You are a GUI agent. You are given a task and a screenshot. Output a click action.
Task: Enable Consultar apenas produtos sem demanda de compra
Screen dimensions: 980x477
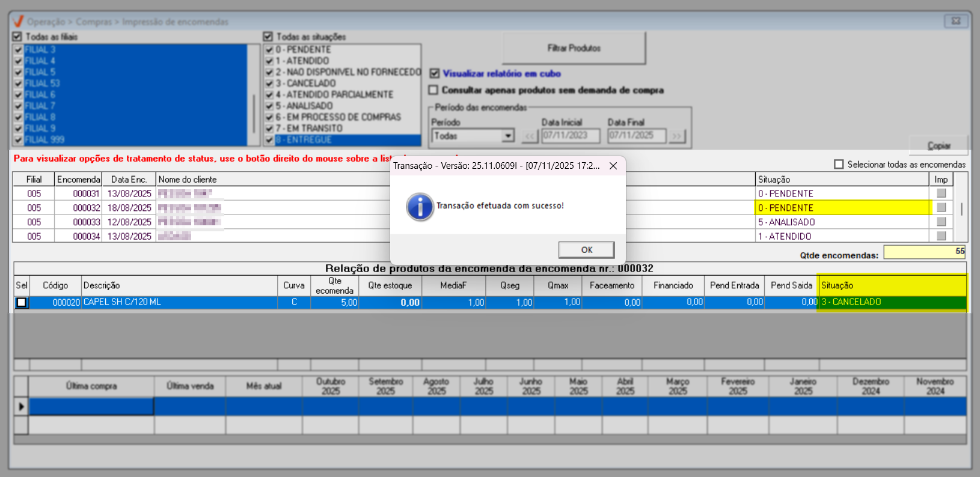click(433, 90)
